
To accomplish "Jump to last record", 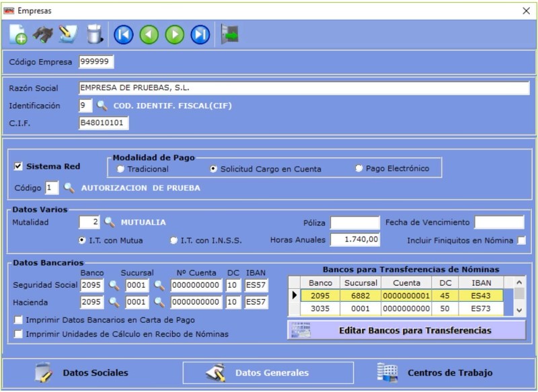I will (x=200, y=35).
